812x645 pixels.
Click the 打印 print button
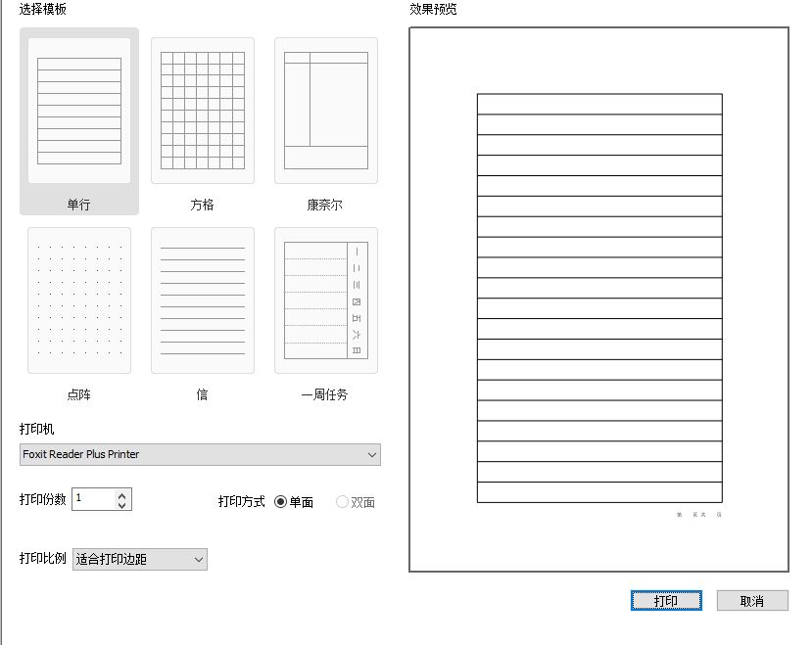point(666,600)
